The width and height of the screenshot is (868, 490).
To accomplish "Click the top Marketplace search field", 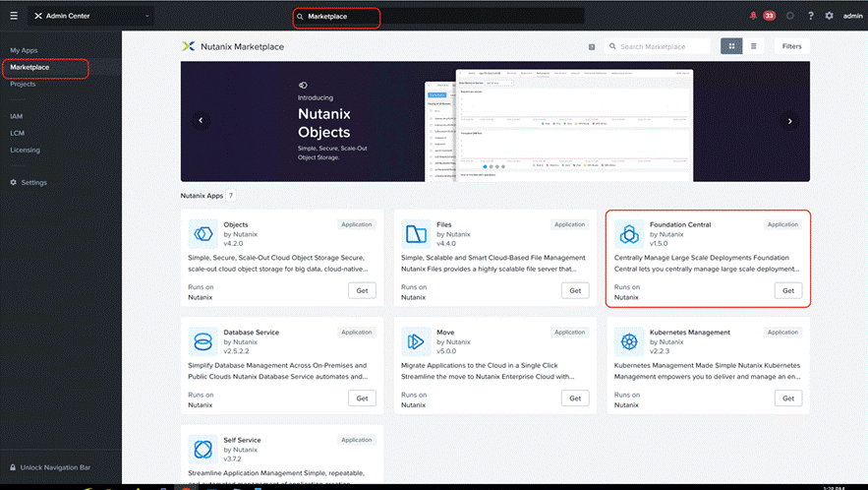I will pos(437,16).
